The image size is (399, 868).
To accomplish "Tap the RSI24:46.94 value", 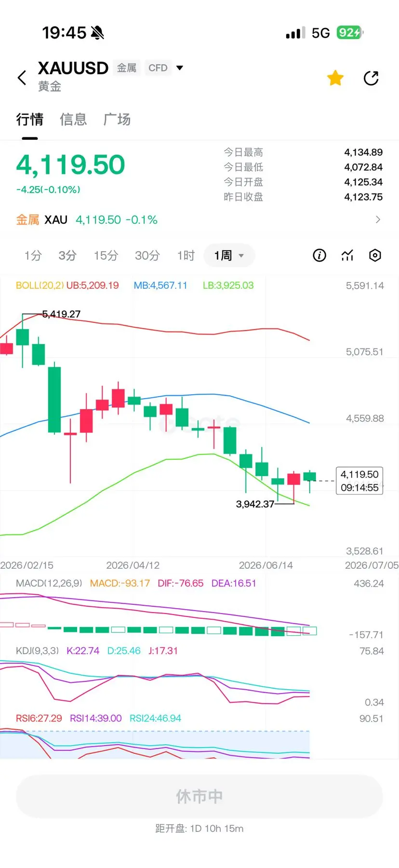I will point(155,718).
